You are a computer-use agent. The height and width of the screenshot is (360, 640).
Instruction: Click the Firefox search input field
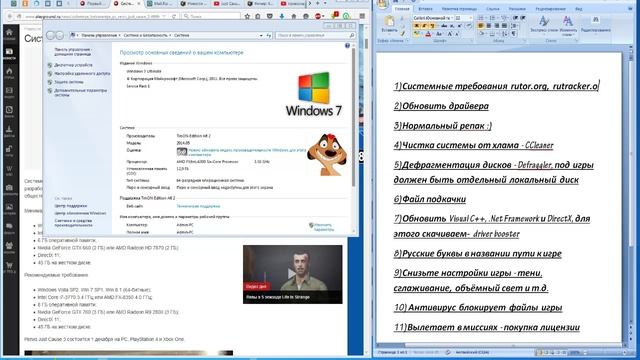[211, 16]
